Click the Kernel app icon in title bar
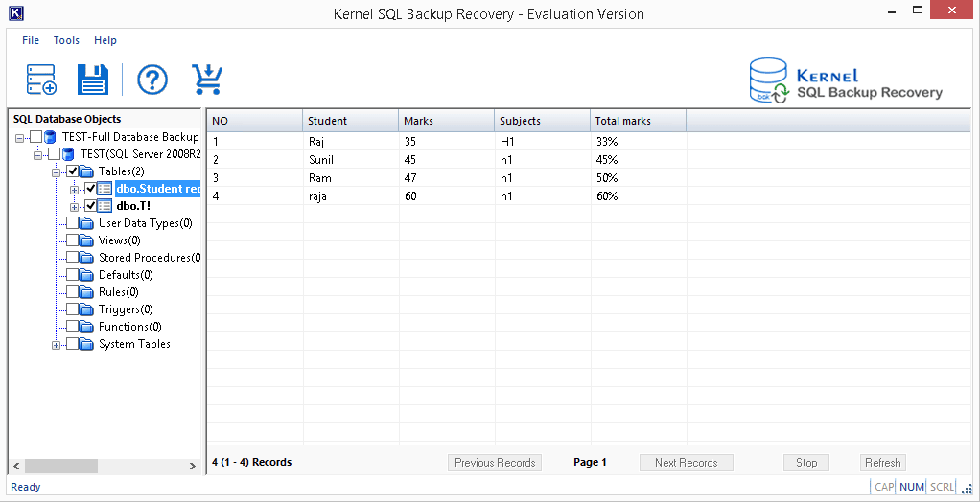 [17, 11]
